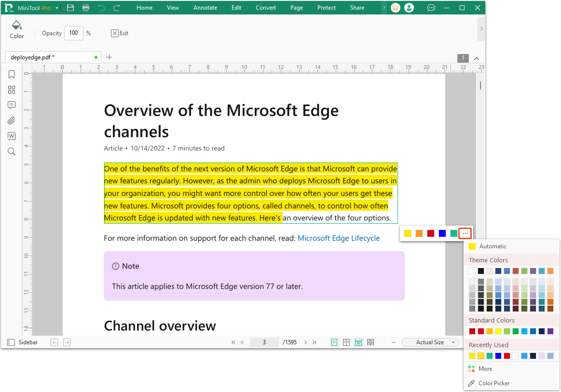Image resolution: width=561 pixels, height=392 pixels.
Task: Open the Attachments panel
Action: click(x=11, y=121)
